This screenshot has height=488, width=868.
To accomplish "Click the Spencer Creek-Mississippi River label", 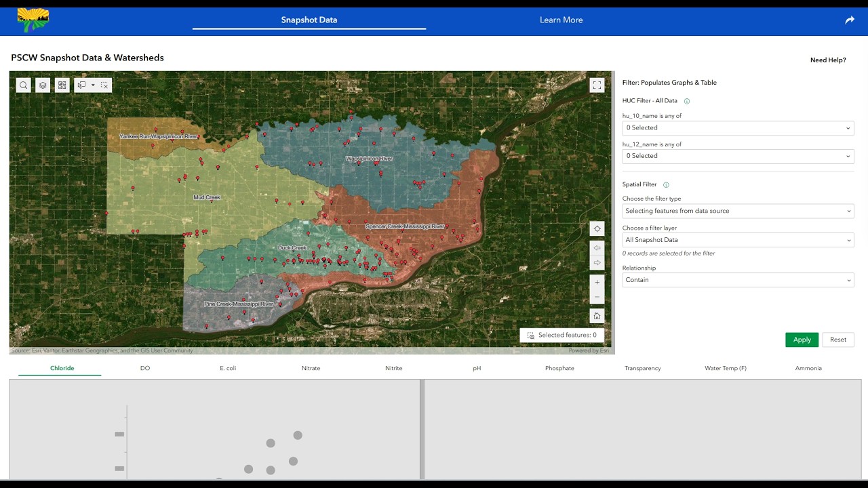I will (405, 226).
